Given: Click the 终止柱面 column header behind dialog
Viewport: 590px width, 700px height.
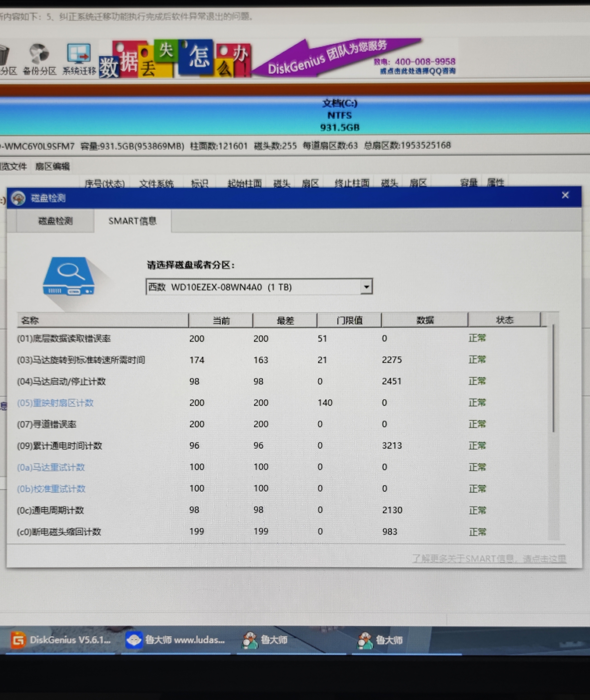Looking at the screenshot, I should 352,183.
